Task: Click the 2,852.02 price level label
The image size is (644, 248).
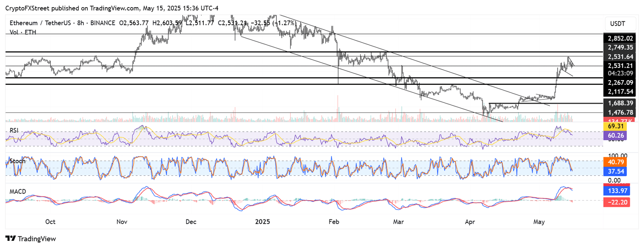Action: [x=619, y=38]
